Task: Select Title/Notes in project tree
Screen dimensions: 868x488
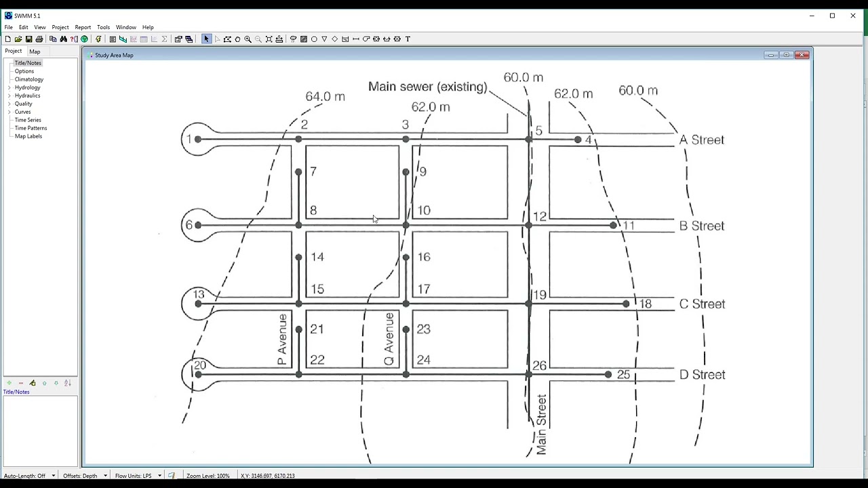Action: tap(28, 63)
